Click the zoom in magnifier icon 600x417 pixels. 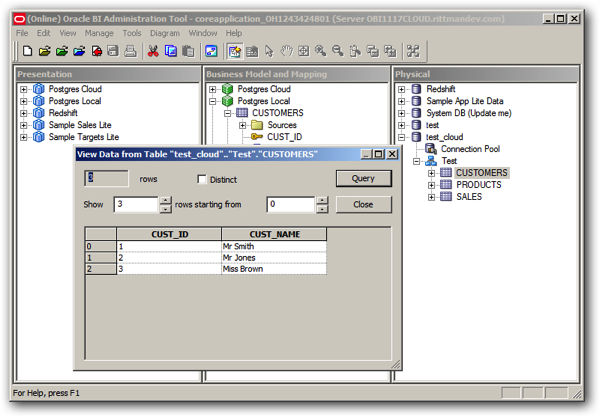coord(321,51)
